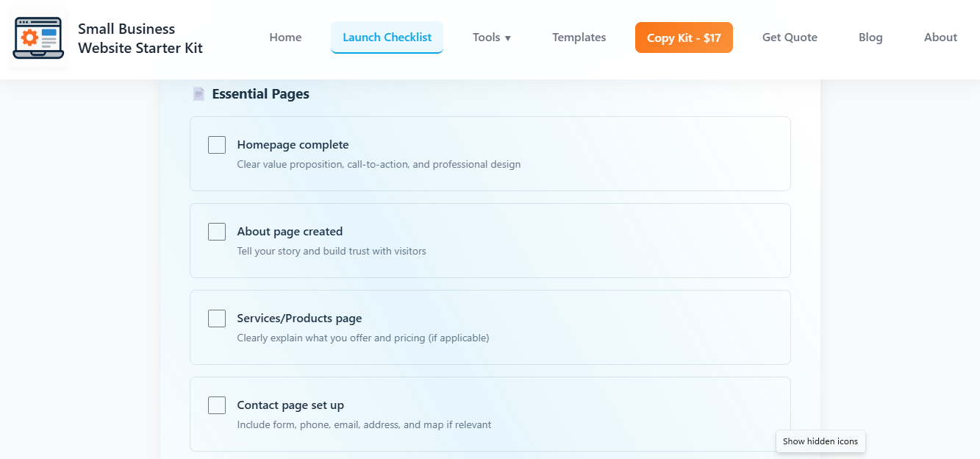Click the document icon beside Essential Pages
Screen dimensions: 980x459
pyautogui.click(x=198, y=93)
